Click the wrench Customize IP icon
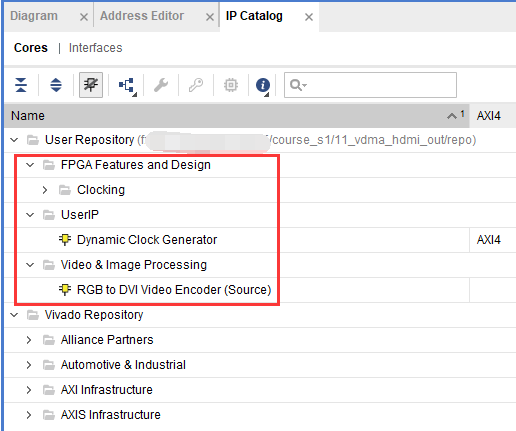This screenshot has width=516, height=431. pyautogui.click(x=161, y=85)
